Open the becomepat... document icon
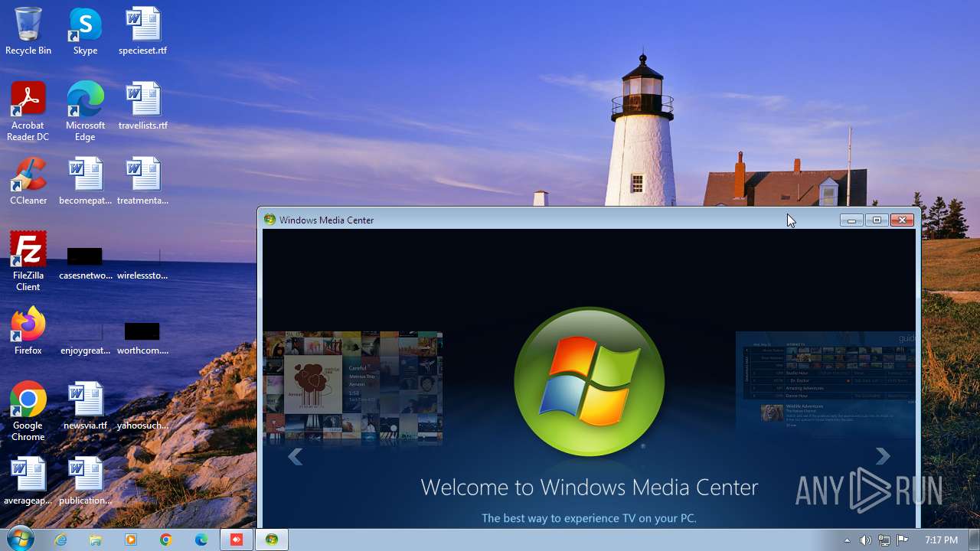The width and height of the screenshot is (980, 551). pos(85,181)
